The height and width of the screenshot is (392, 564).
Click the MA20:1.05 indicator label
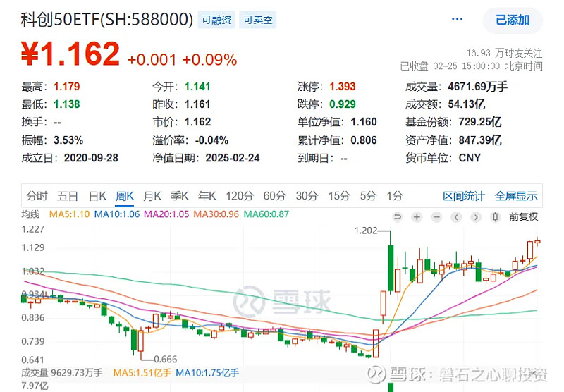click(x=166, y=214)
